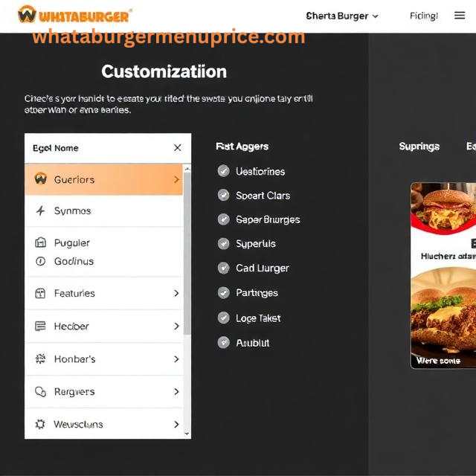The height and width of the screenshot is (476, 476).
Task: Click the Godinus circle icon
Action: tap(40, 261)
